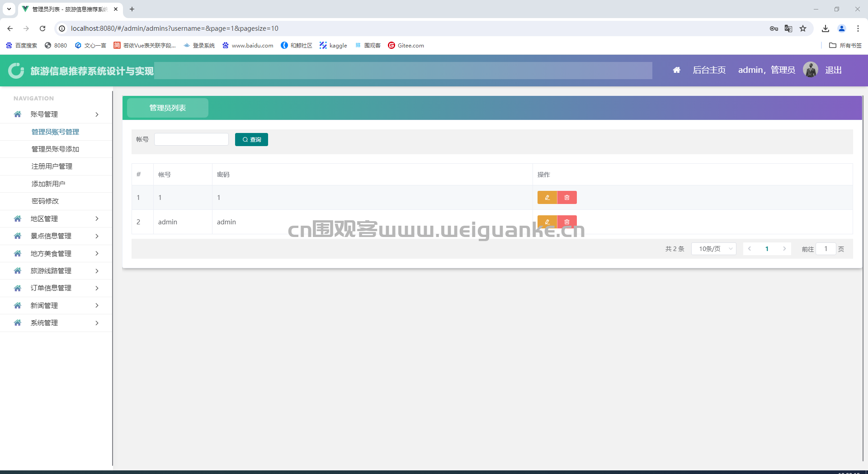
Task: Select 管理员账号添加 in the sidebar
Action: point(55,149)
